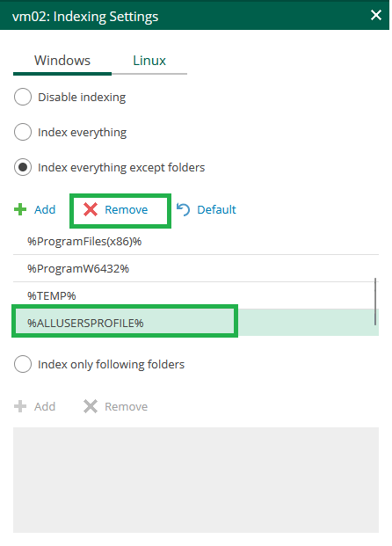Click the grayed-out X Remove icon
The image size is (392, 546).
tap(91, 406)
